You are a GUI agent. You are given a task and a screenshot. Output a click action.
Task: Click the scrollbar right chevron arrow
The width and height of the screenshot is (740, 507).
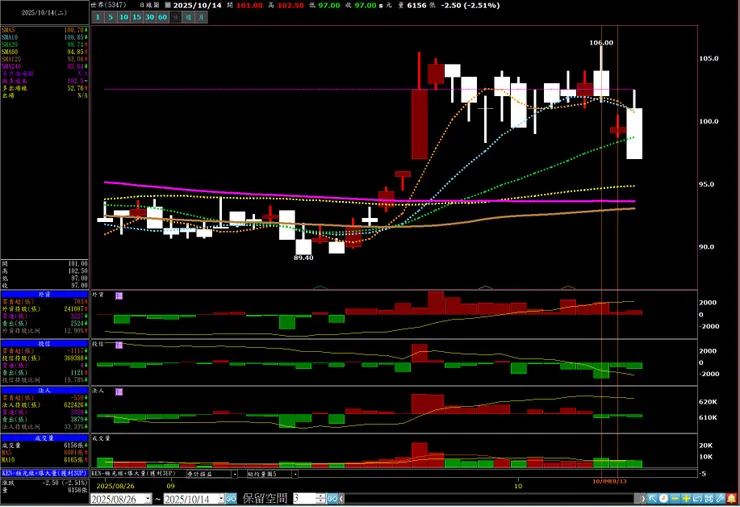click(642, 499)
